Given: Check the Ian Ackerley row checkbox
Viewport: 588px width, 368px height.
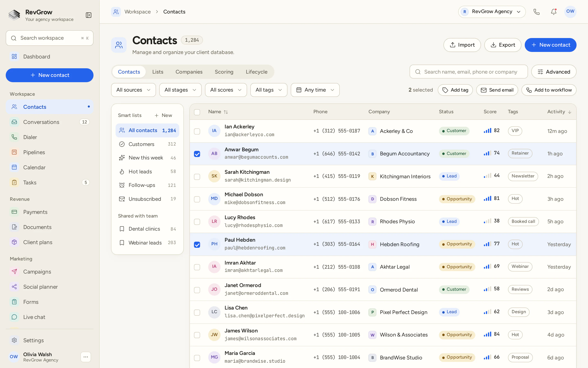Looking at the screenshot, I should 197,131.
